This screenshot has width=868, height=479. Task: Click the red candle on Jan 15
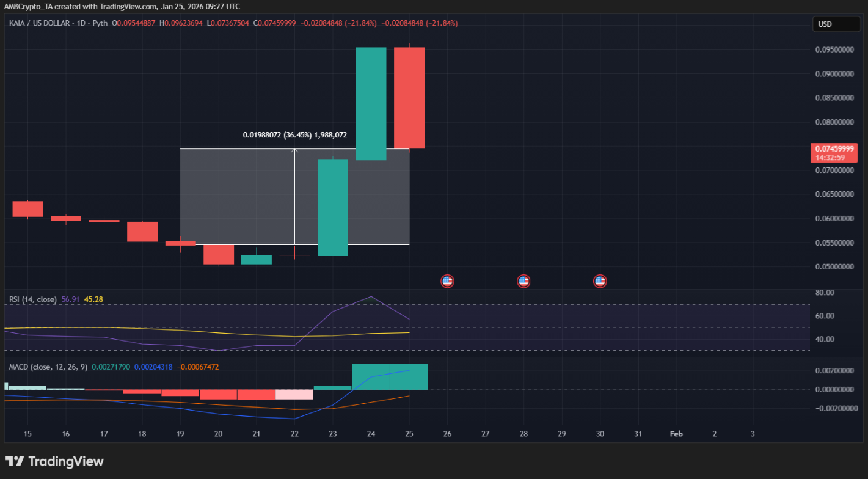(28, 209)
